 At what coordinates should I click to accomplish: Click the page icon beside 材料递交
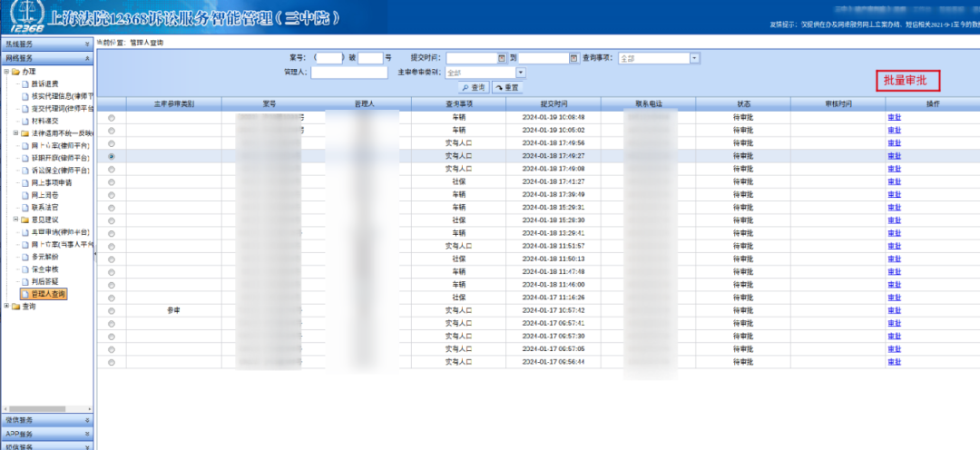click(25, 122)
